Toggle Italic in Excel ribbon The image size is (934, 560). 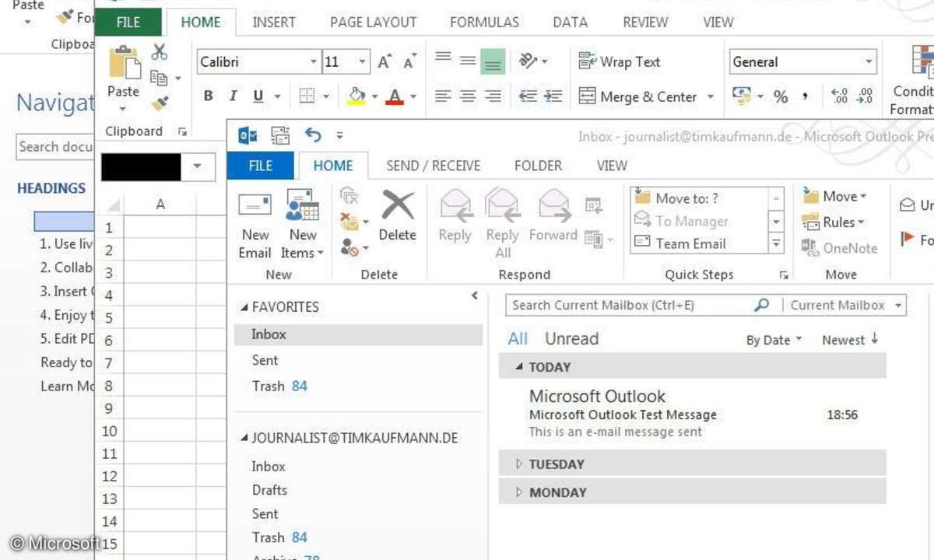(x=233, y=96)
